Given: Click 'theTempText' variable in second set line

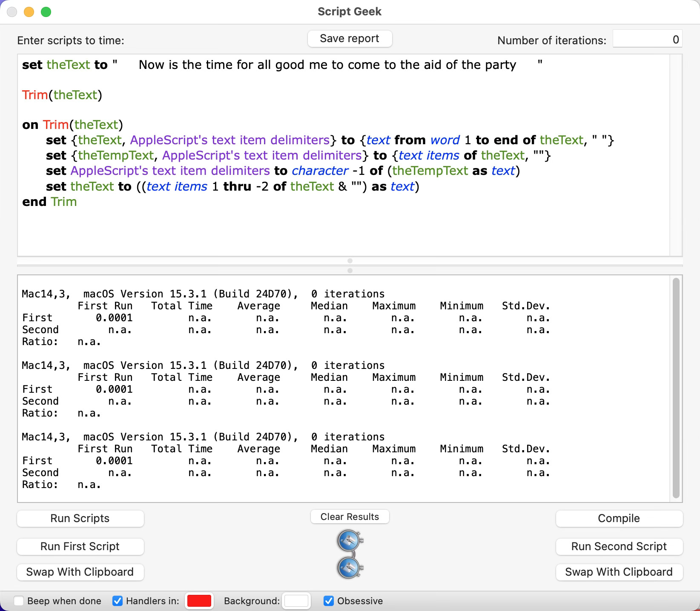Looking at the screenshot, I should 116,155.
